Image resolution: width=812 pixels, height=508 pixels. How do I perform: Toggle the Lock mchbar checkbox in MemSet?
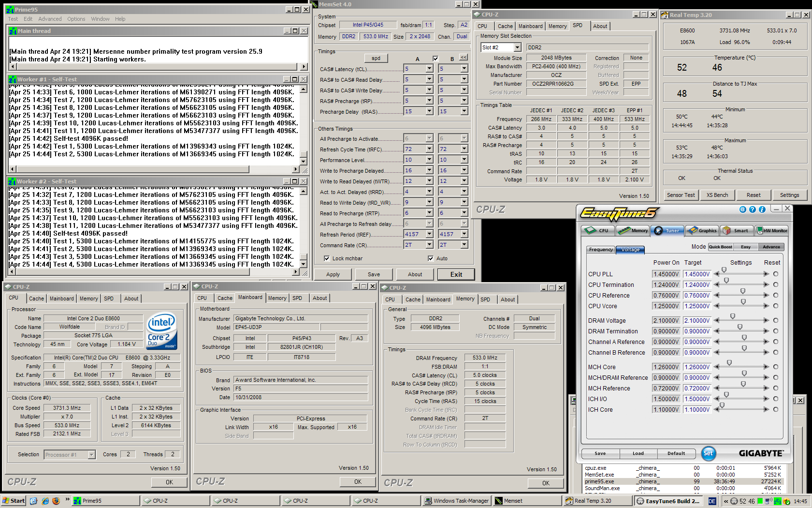327,258
